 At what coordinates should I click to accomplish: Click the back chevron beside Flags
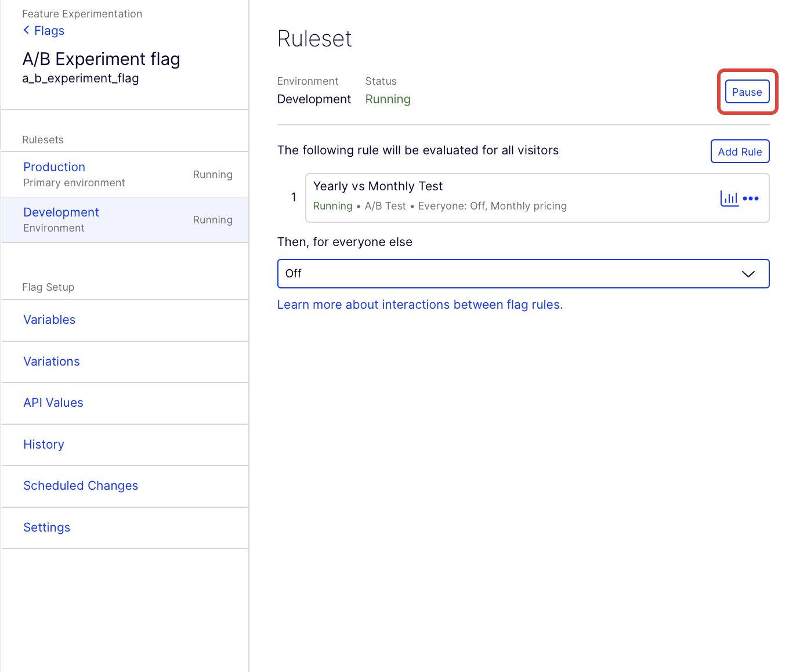pyautogui.click(x=26, y=30)
